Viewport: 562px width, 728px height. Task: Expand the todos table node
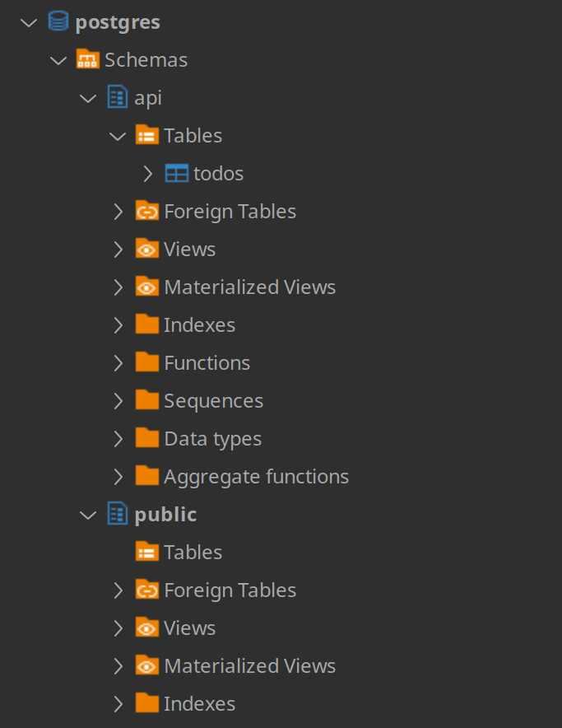148,174
